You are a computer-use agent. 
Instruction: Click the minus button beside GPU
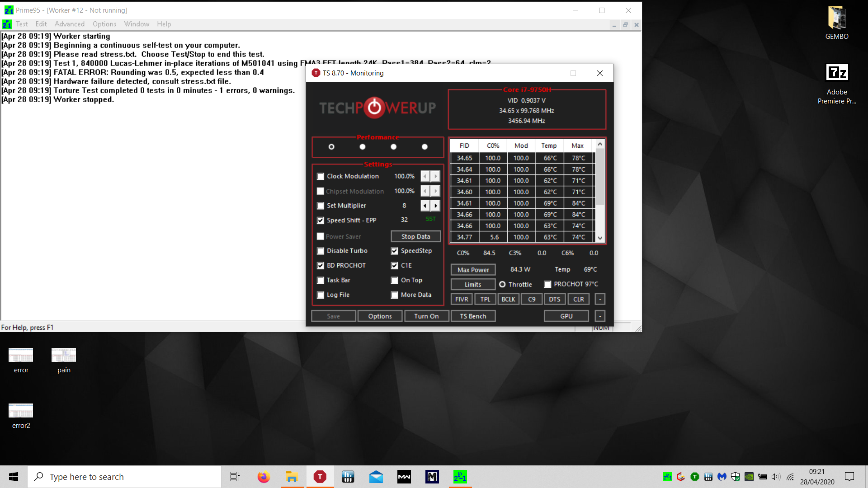pos(600,316)
